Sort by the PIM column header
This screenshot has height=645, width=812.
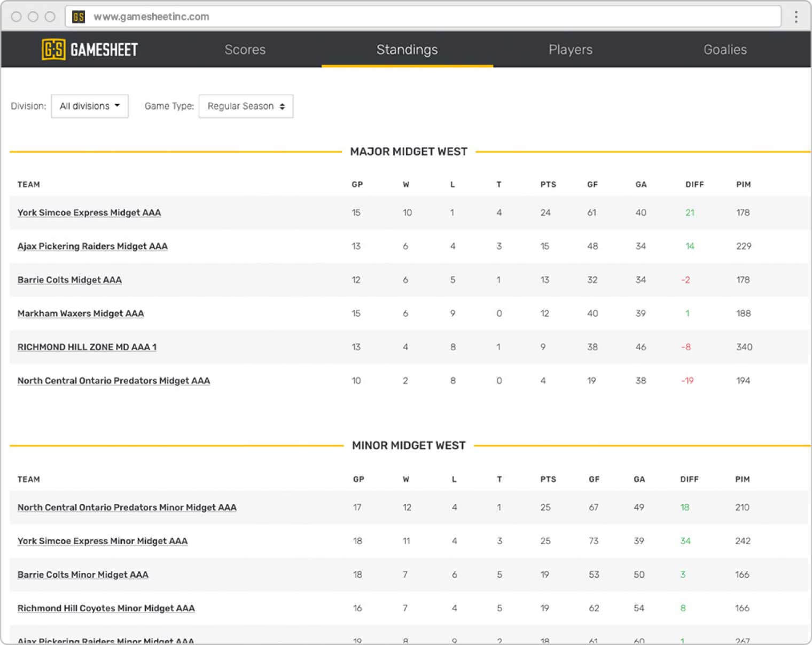(744, 184)
